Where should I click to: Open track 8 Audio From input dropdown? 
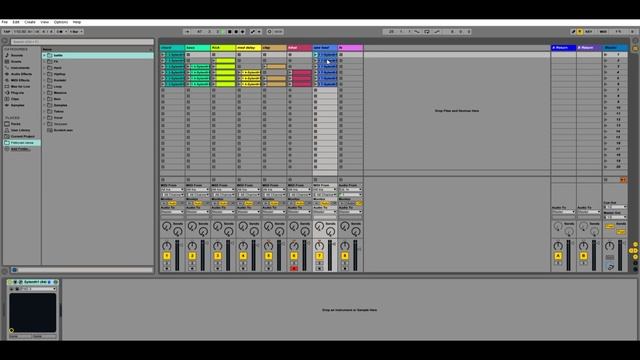(350, 190)
